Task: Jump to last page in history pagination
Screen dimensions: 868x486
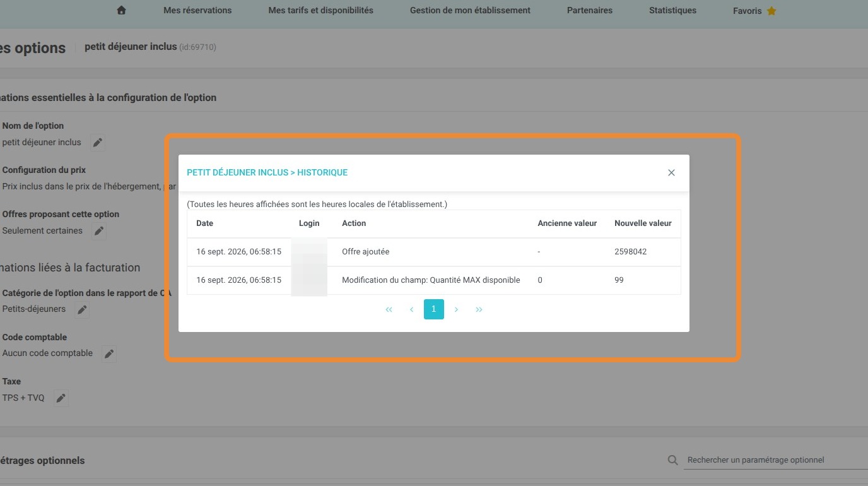Action: coord(479,309)
